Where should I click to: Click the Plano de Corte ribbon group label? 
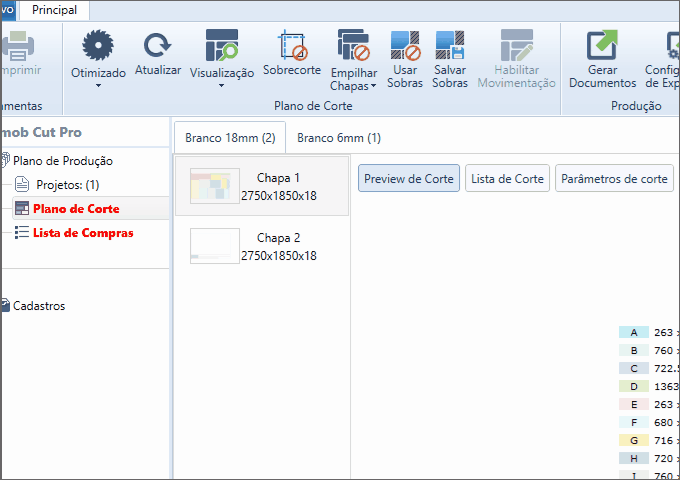point(313,106)
